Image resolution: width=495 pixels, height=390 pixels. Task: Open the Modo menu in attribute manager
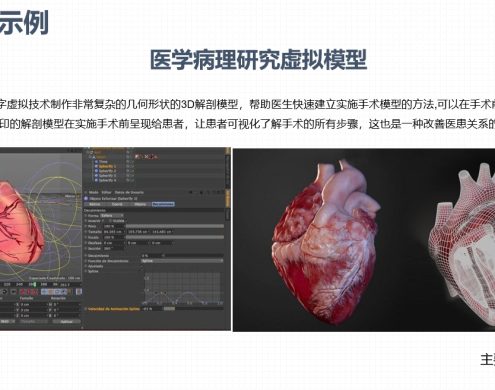point(94,192)
